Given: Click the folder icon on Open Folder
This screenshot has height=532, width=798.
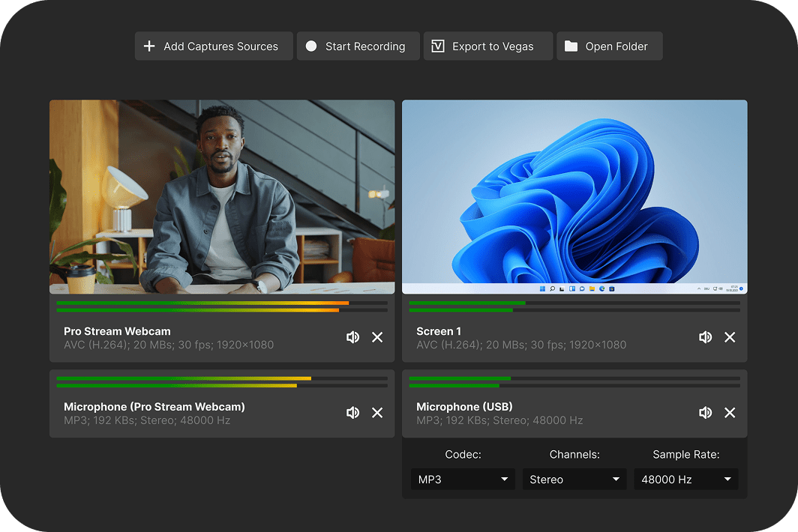Looking at the screenshot, I should 571,46.
